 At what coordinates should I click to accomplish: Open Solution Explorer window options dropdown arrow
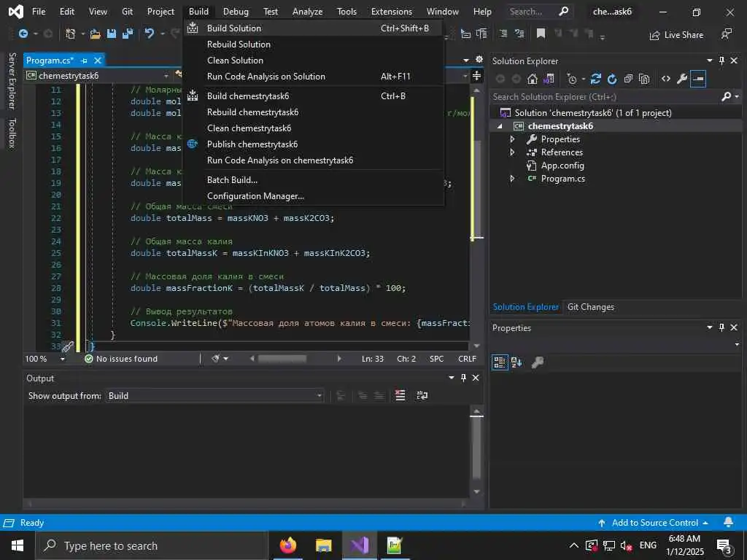coord(709,61)
